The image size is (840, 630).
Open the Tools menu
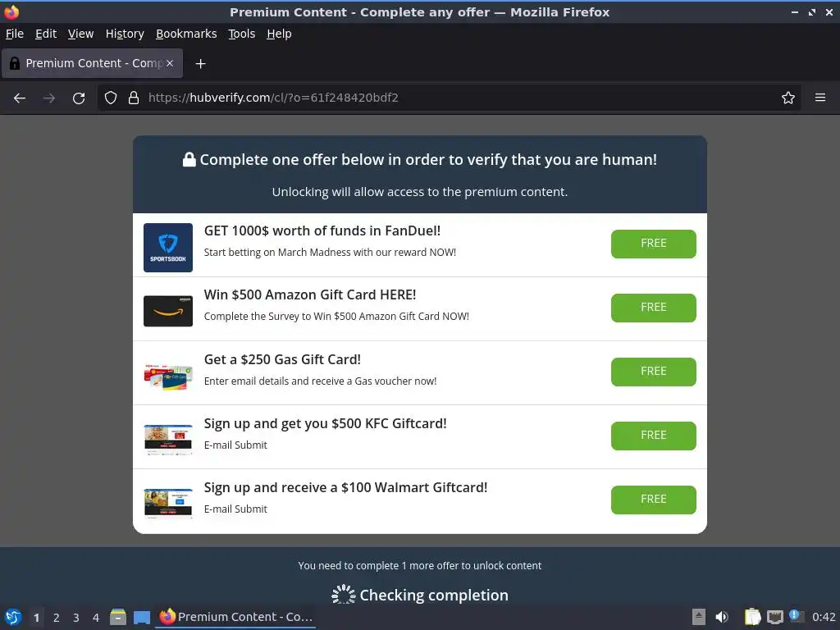[x=242, y=34]
